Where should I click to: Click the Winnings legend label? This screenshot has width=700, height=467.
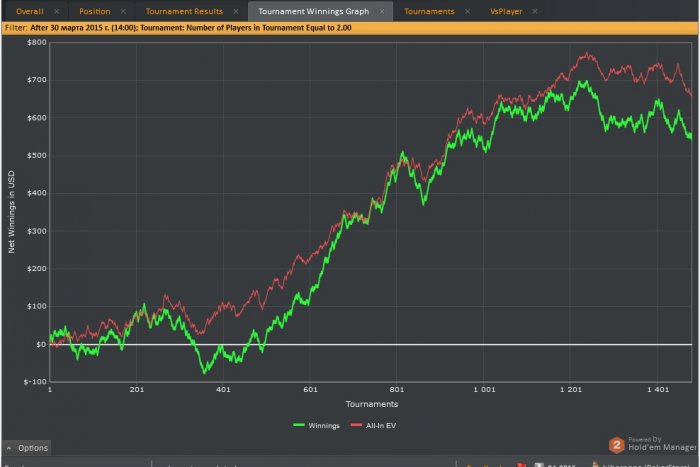click(x=326, y=425)
